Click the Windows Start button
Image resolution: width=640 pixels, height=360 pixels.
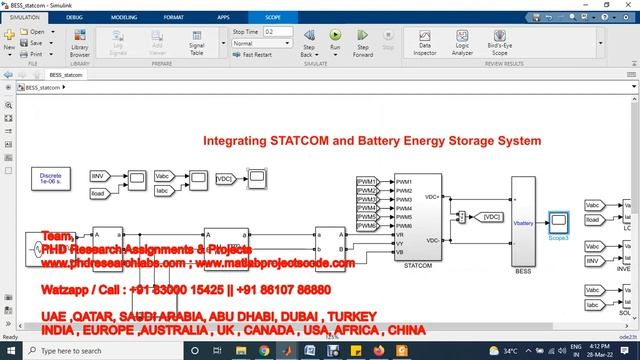click(11, 351)
